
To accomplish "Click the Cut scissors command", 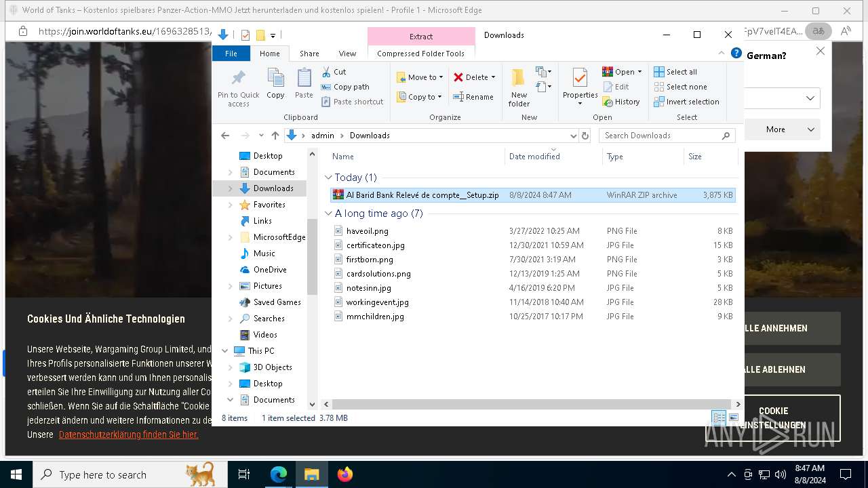I will (334, 72).
